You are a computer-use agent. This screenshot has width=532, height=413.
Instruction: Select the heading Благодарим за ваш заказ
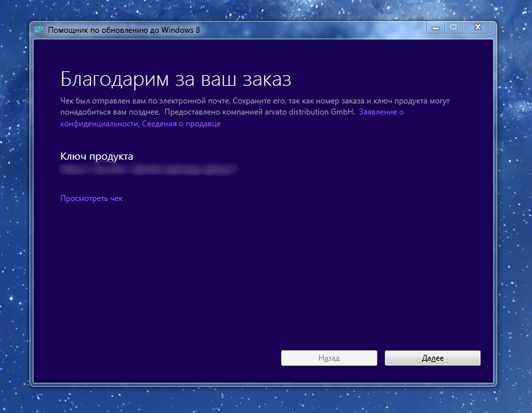coord(176,79)
